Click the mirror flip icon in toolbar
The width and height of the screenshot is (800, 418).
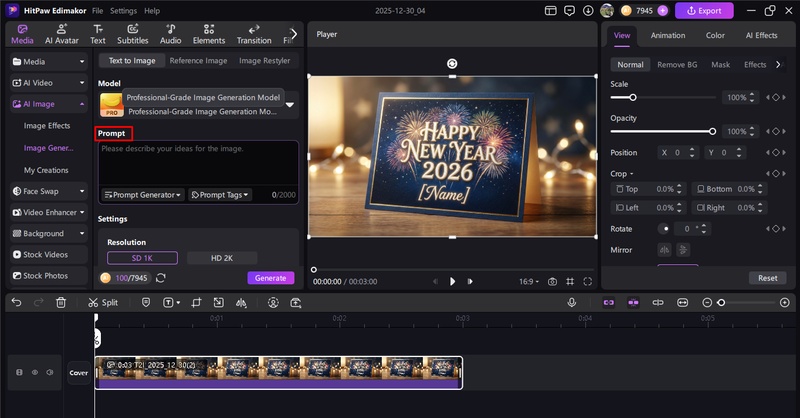pos(241,303)
